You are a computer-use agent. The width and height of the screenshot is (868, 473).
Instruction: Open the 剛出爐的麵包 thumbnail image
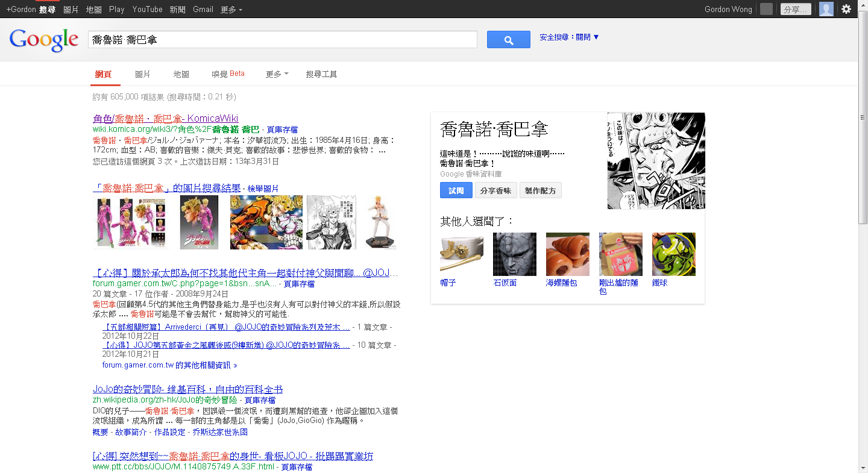(620, 254)
